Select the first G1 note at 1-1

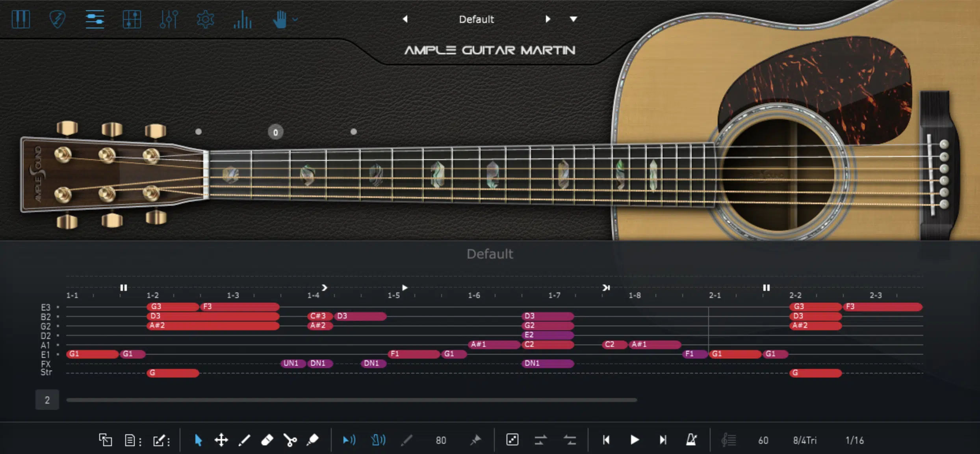[93, 354]
